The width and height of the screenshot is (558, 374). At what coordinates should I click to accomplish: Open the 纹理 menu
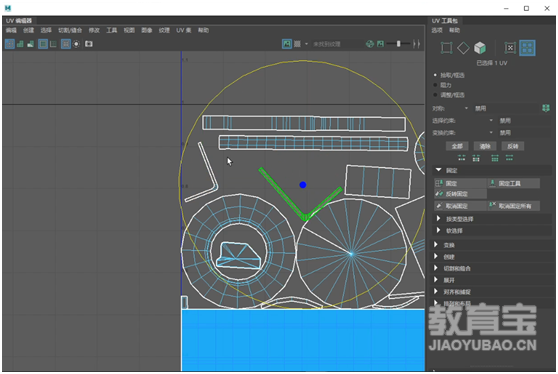tap(164, 30)
